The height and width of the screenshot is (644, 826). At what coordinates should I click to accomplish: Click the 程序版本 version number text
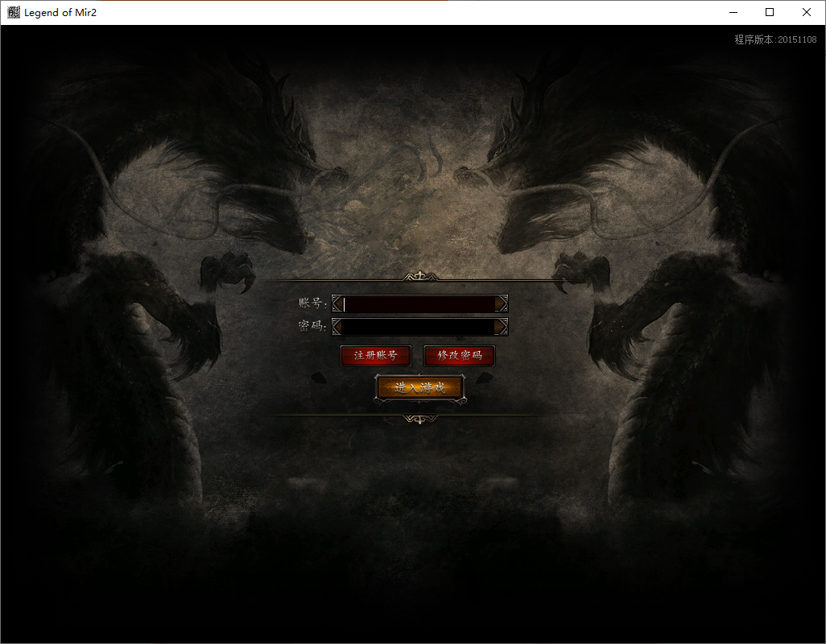point(774,39)
